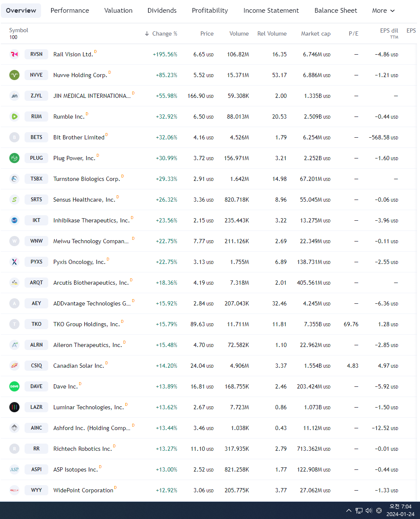Click the WYY ticker symbol badge

pyautogui.click(x=36, y=490)
